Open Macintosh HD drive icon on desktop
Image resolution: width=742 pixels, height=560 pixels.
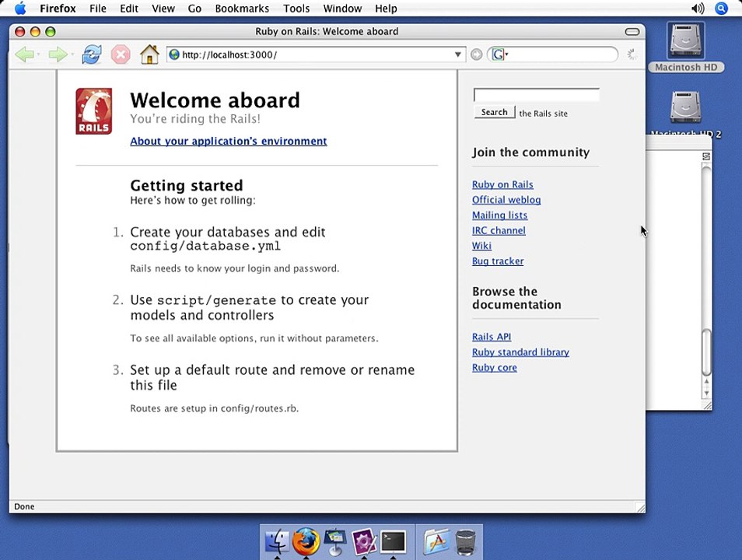coord(686,42)
